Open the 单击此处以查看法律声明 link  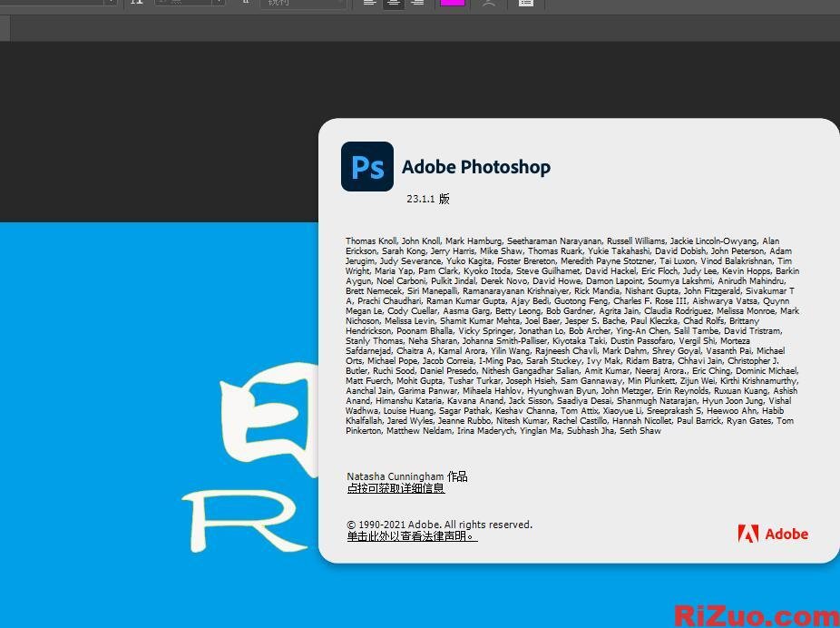pos(412,535)
